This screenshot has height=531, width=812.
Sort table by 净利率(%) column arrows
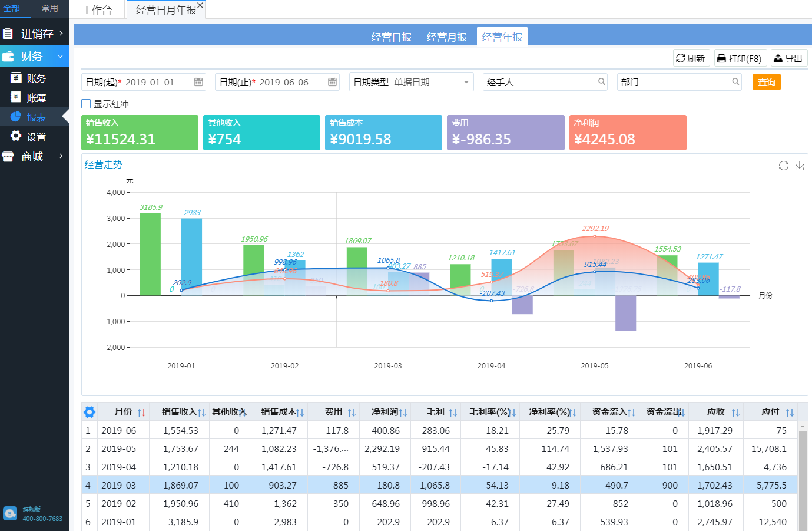(x=572, y=413)
